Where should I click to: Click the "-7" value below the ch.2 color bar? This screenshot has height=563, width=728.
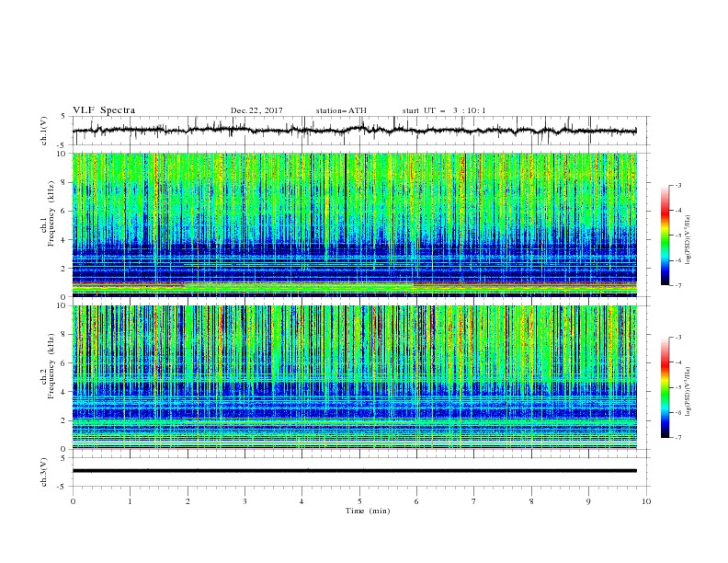pos(677,438)
